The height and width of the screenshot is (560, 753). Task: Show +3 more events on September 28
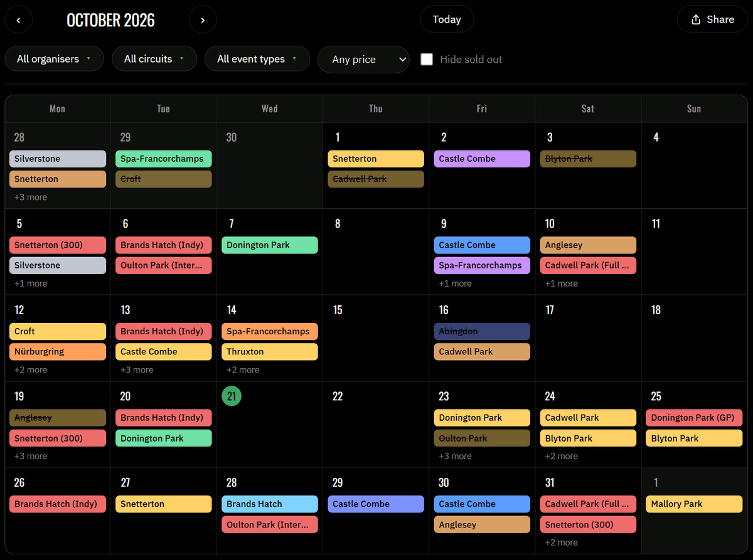(31, 198)
